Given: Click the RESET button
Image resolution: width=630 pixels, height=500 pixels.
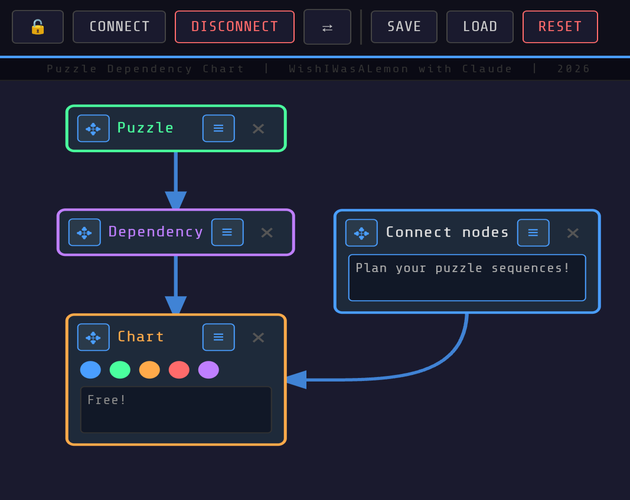Looking at the screenshot, I should pyautogui.click(x=560, y=27).
